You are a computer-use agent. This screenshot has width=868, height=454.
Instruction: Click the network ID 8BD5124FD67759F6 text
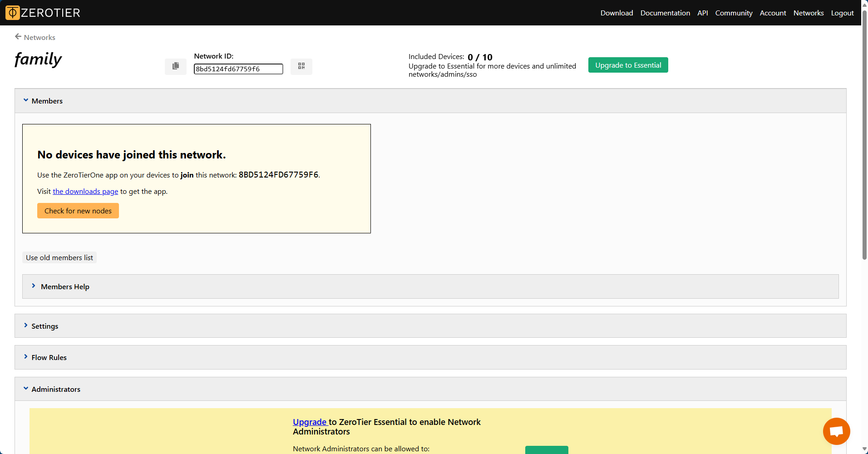click(278, 175)
